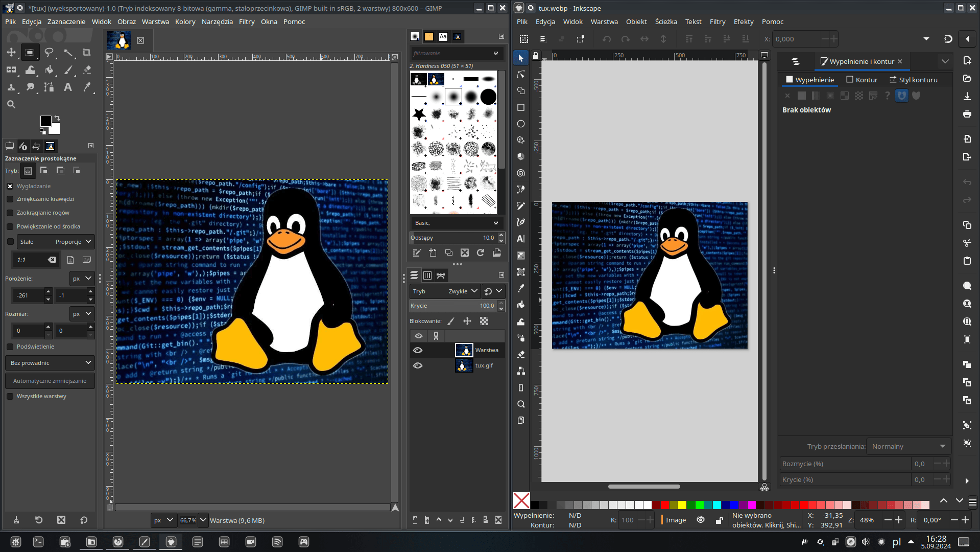Open Tryb przesłaniania Normalny dropdown
Screen dimensions: 980x552
909,446
